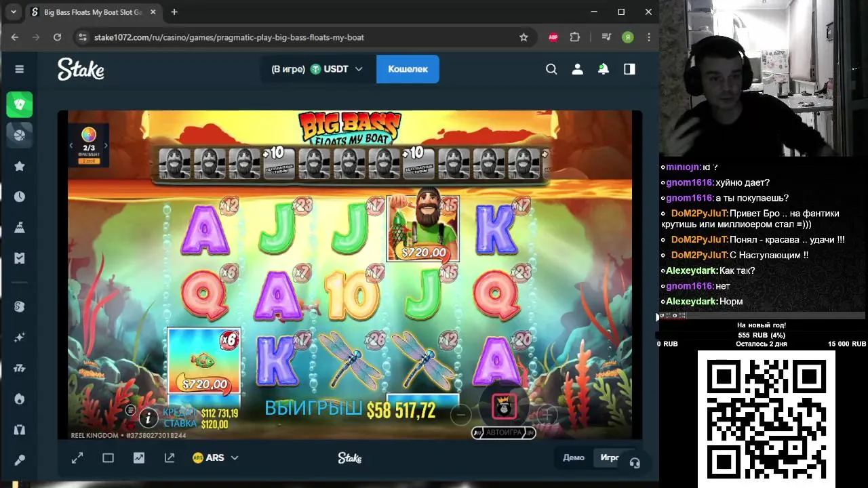Open the Кошелек wallet button
The image size is (868, 488).
point(408,69)
